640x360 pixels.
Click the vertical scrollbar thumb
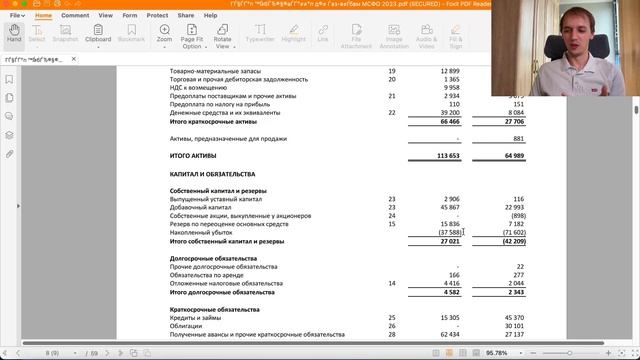[x=636, y=110]
